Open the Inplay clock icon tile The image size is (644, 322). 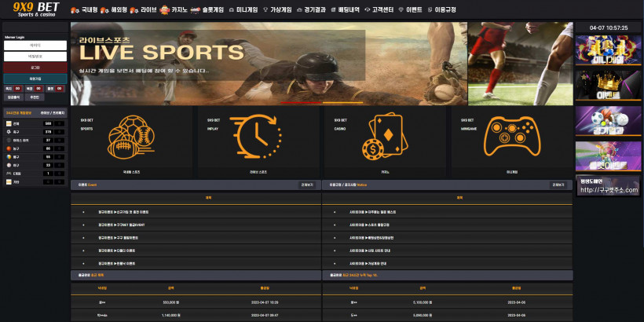(258, 142)
